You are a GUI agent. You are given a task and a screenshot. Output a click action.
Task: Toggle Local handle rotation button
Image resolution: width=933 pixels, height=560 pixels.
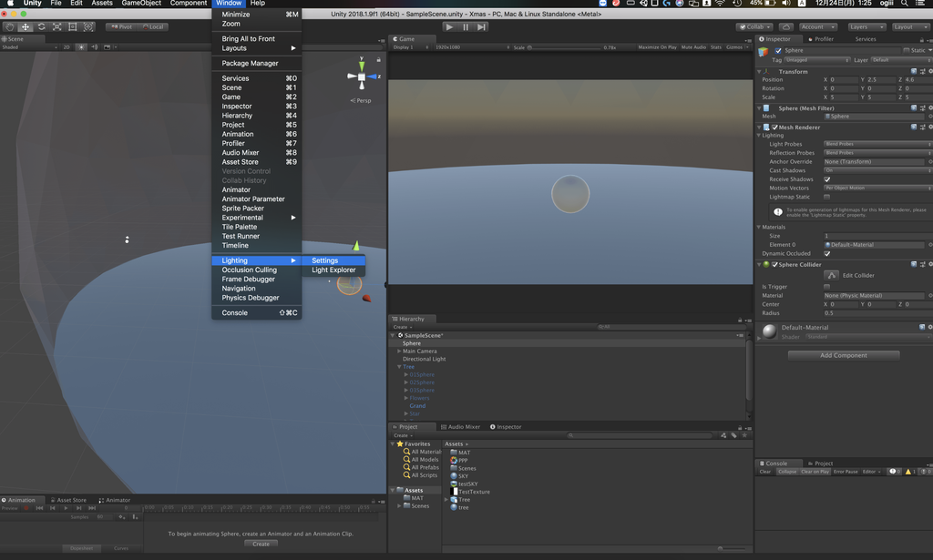pyautogui.click(x=153, y=26)
